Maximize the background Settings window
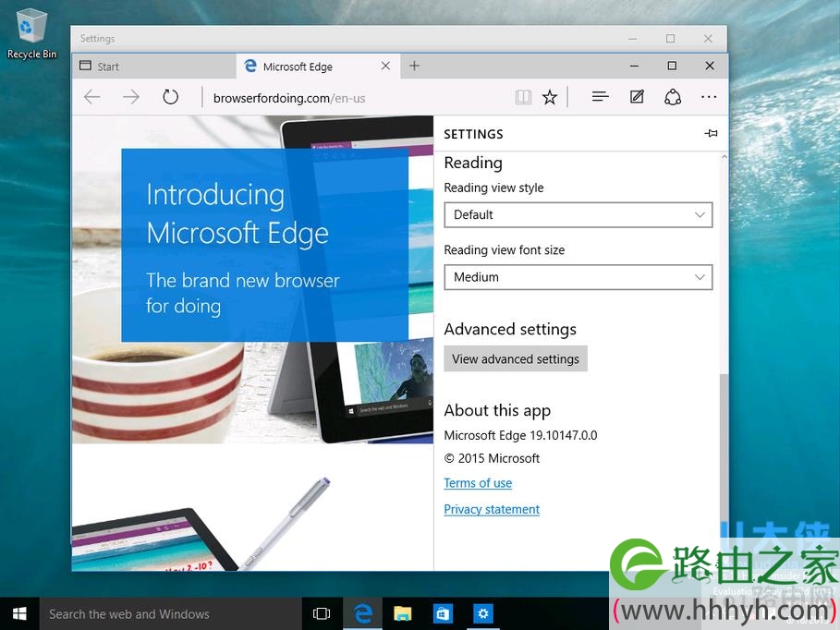 [670, 39]
